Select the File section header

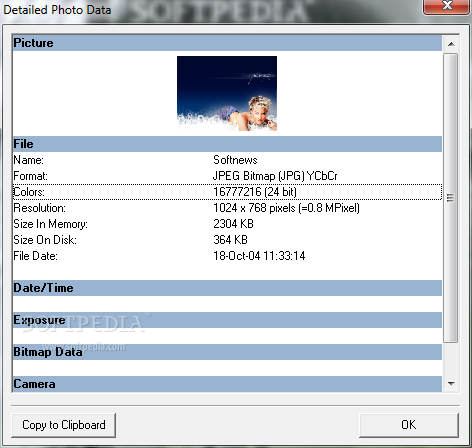(227, 144)
